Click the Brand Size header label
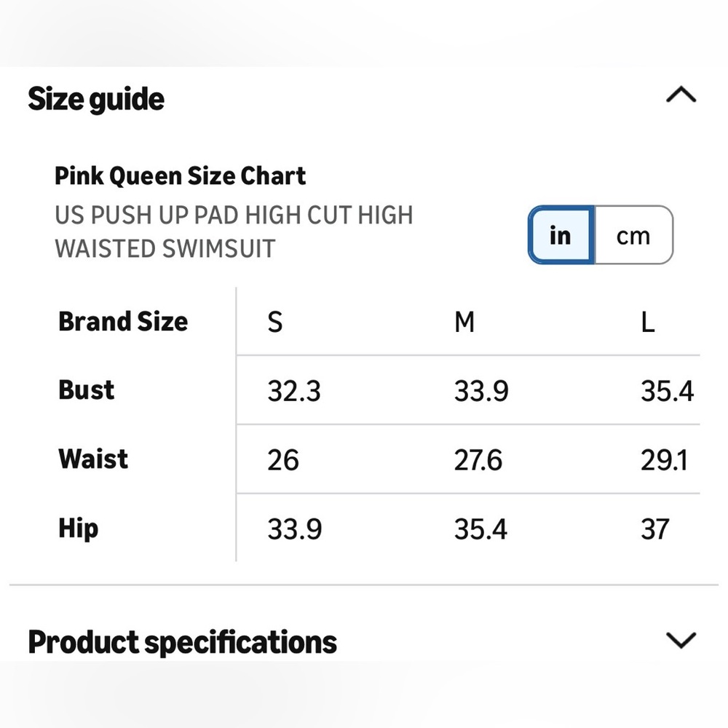The height and width of the screenshot is (728, 728). click(x=123, y=322)
